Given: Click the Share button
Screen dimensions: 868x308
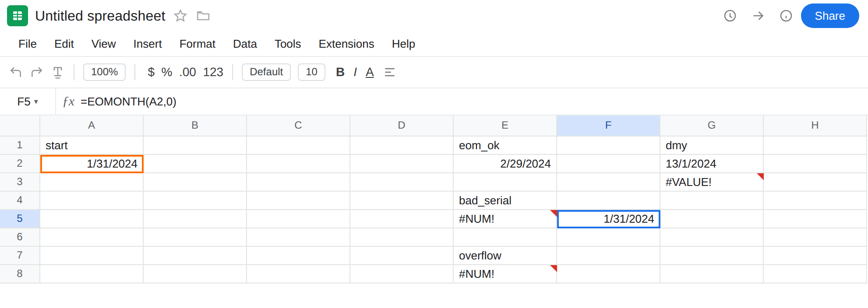Looking at the screenshot, I should (x=830, y=16).
